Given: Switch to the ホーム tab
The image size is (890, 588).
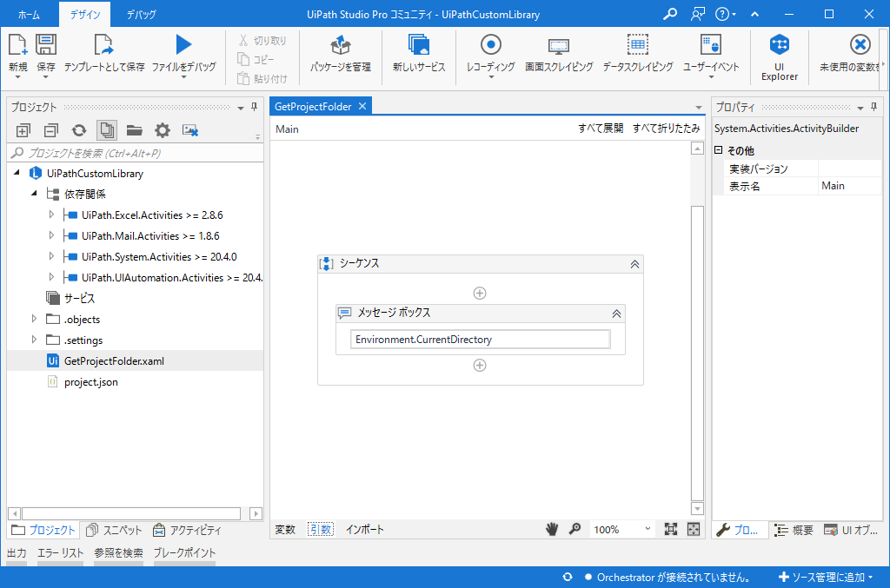Looking at the screenshot, I should [29, 15].
